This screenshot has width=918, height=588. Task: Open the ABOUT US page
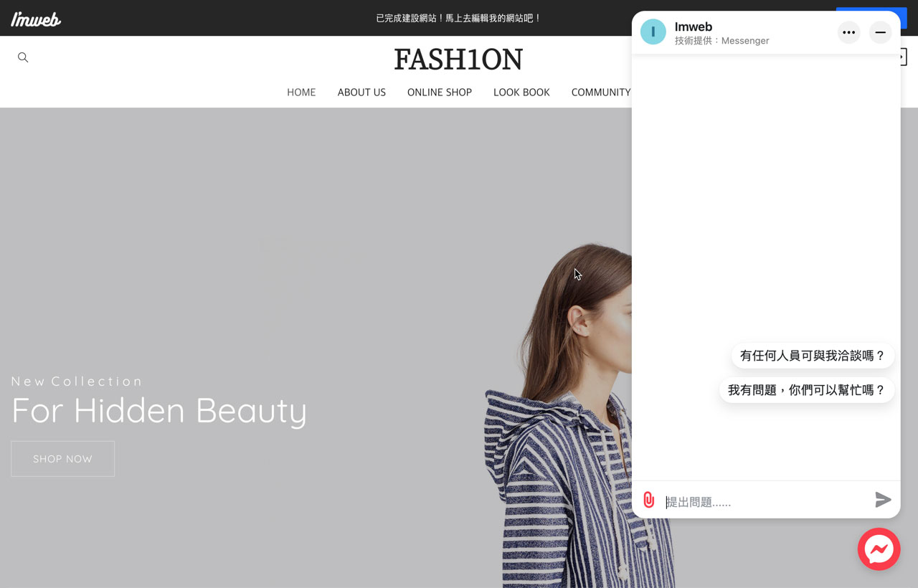[x=361, y=93]
